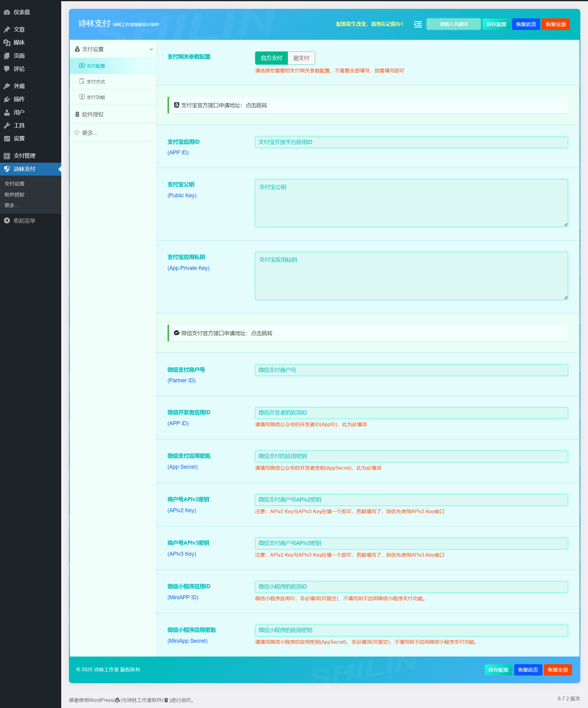Viewport: 588px width, 708px height.
Task: Select the 官方支付 gateway option
Action: [x=272, y=58]
